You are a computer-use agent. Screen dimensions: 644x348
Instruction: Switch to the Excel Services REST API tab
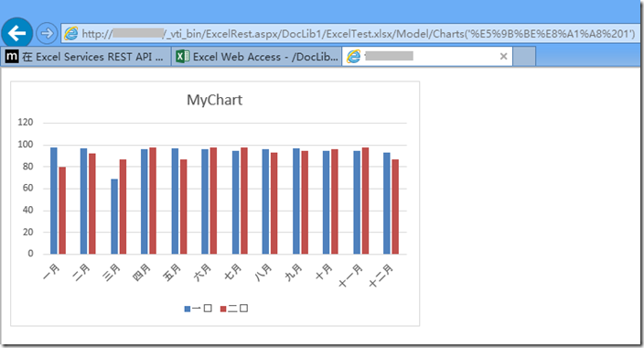point(86,57)
